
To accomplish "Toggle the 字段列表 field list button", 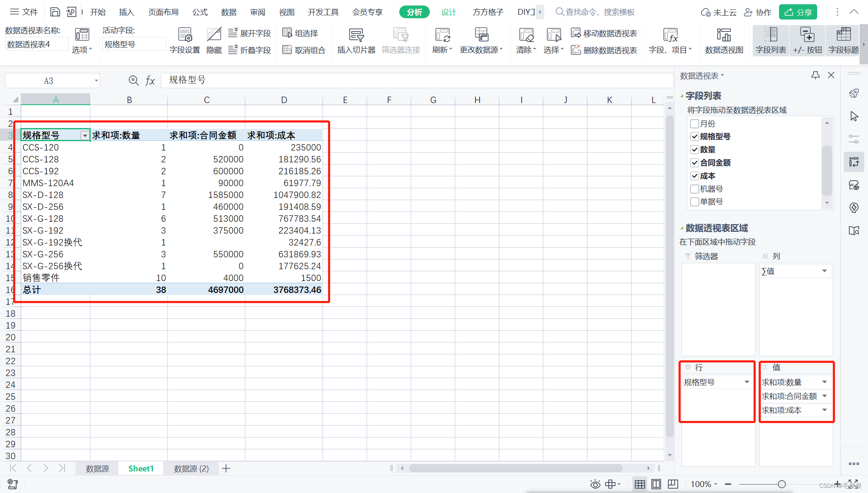I will coord(771,41).
